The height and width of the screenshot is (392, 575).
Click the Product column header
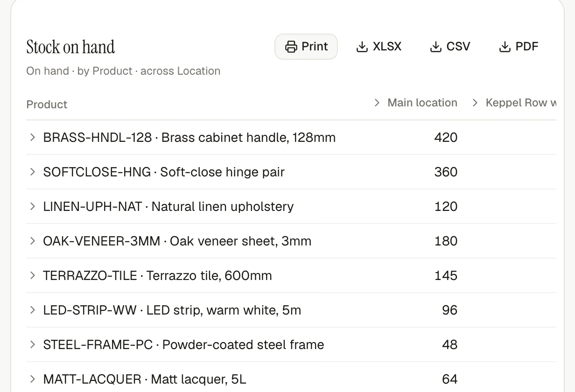[47, 105]
